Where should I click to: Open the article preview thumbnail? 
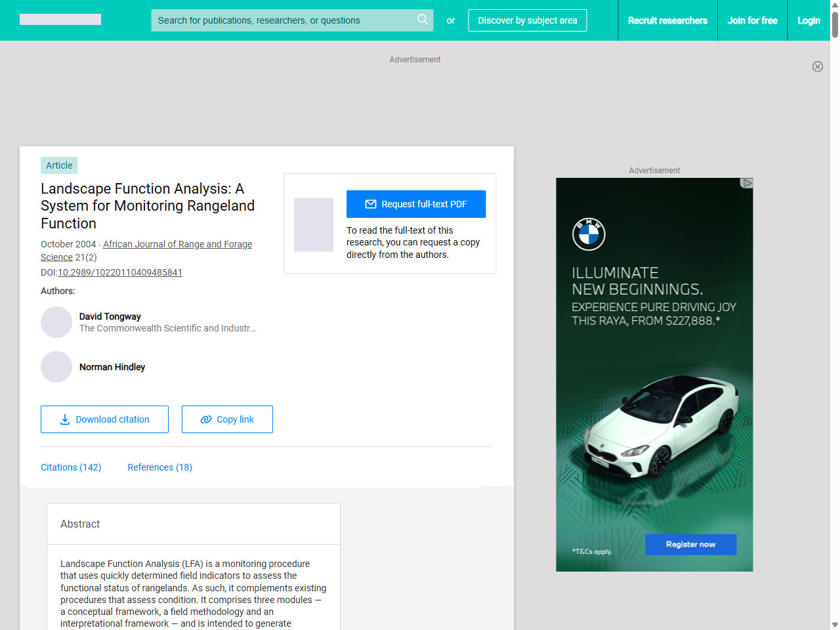tap(314, 224)
